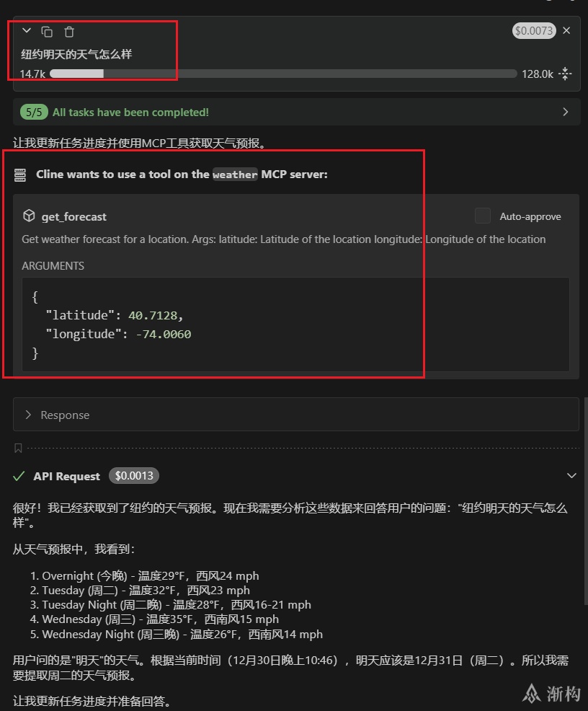The width and height of the screenshot is (588, 711).
Task: Click the JSON arguments code block
Action: 295,324
